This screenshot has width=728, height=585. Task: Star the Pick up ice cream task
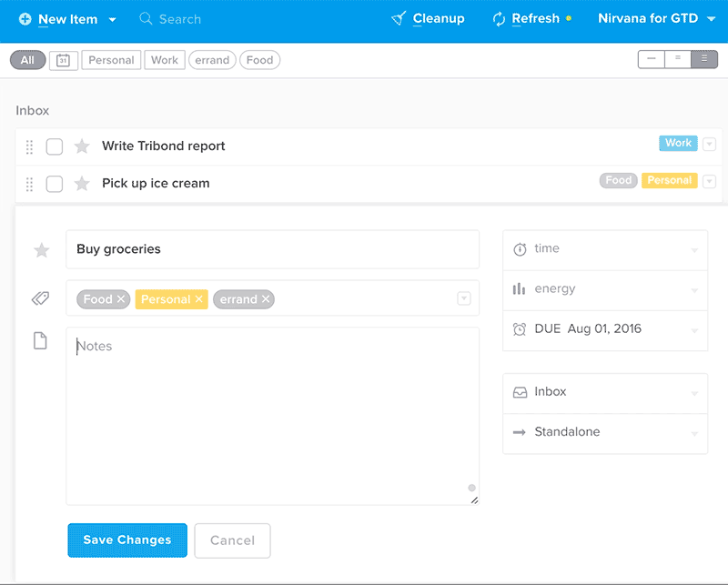(82, 184)
